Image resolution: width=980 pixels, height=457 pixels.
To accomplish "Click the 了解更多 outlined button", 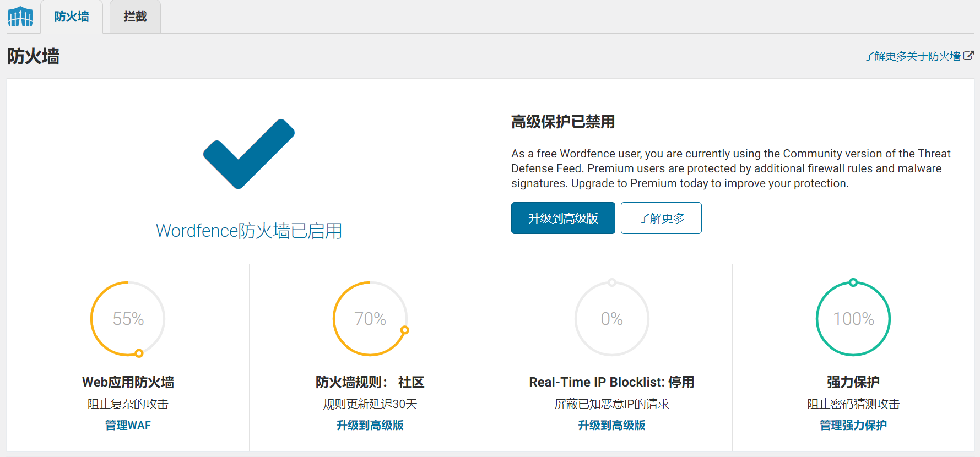I will coord(661,218).
